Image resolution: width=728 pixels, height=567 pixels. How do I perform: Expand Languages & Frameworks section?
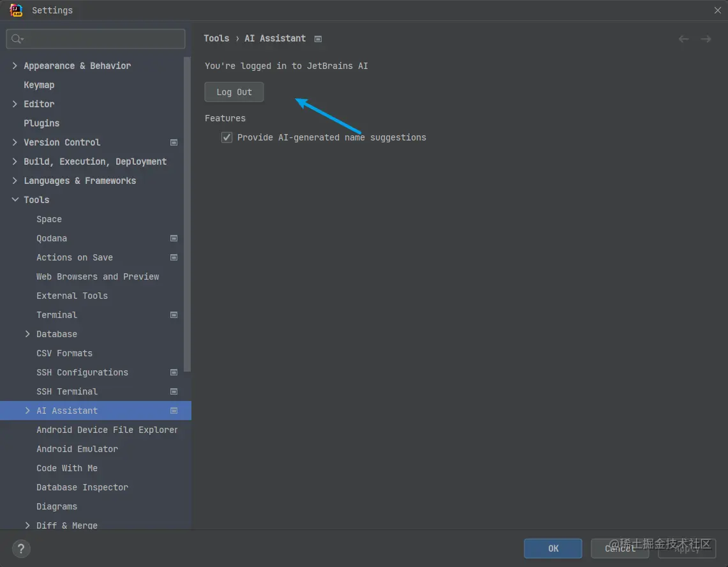pos(15,180)
